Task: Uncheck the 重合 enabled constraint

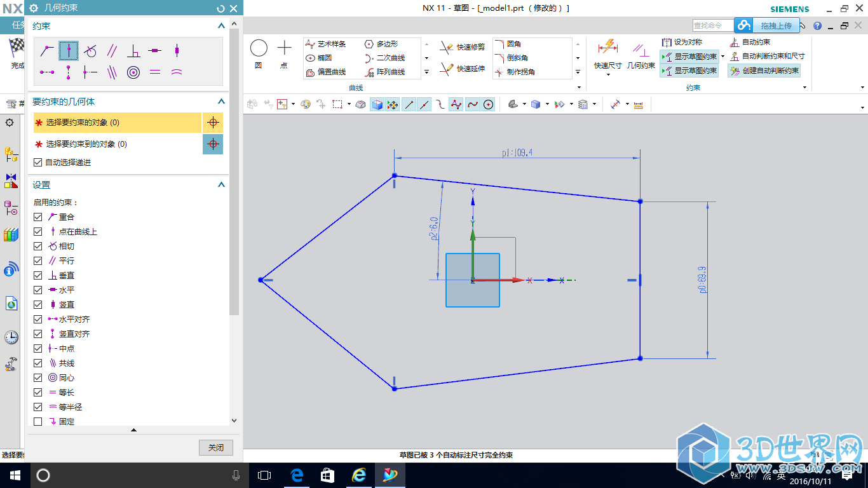Action: 37,217
